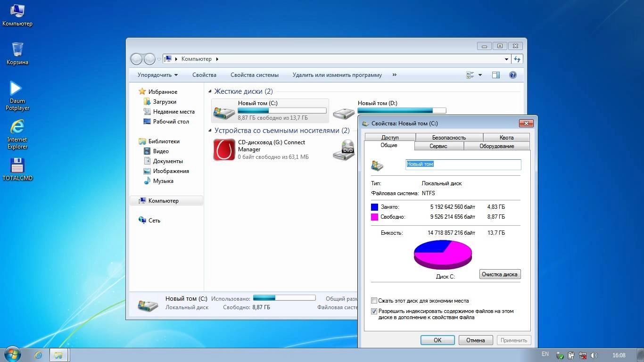The image size is (644, 362).
Task: Select the CD-дисковод (G:) Connect Manager icon
Action: (x=224, y=149)
